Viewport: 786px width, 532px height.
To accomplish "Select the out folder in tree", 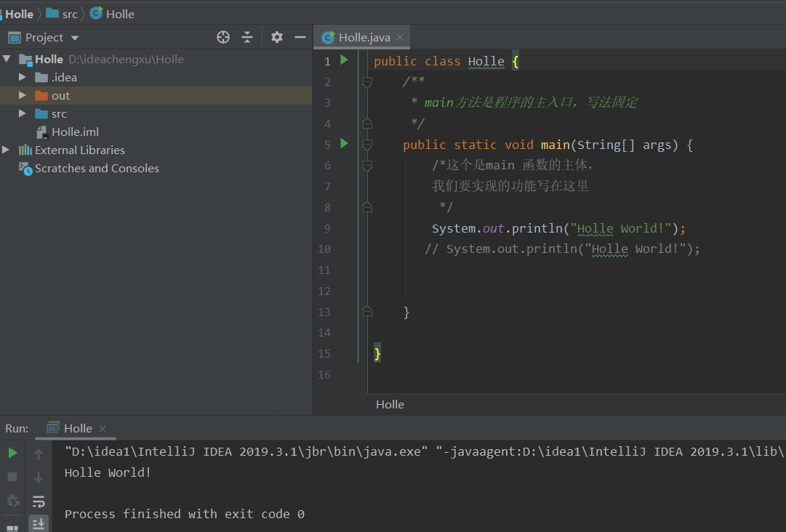I will pos(60,96).
